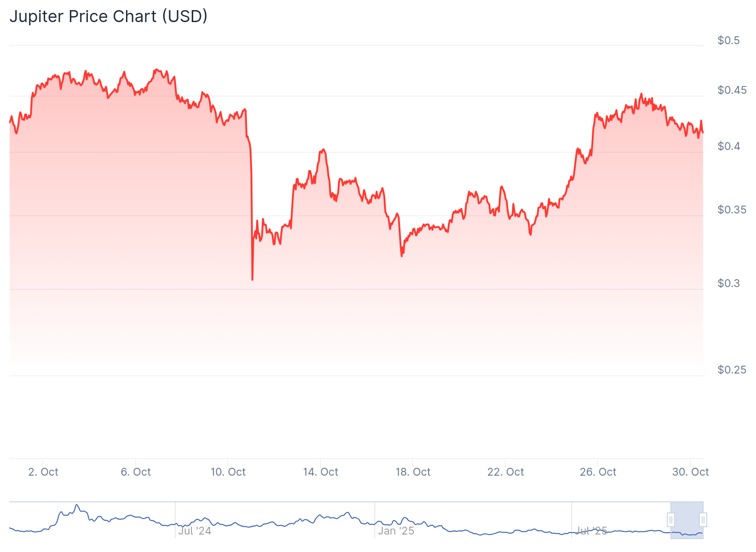Screen dimensions: 756x552
Task: Click the left navigator range handle
Action: click(671, 520)
